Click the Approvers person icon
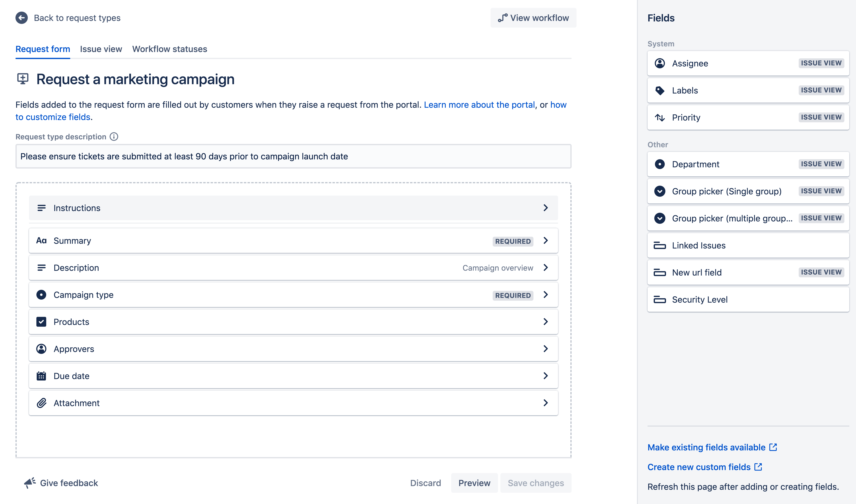The width and height of the screenshot is (856, 504). (x=41, y=349)
